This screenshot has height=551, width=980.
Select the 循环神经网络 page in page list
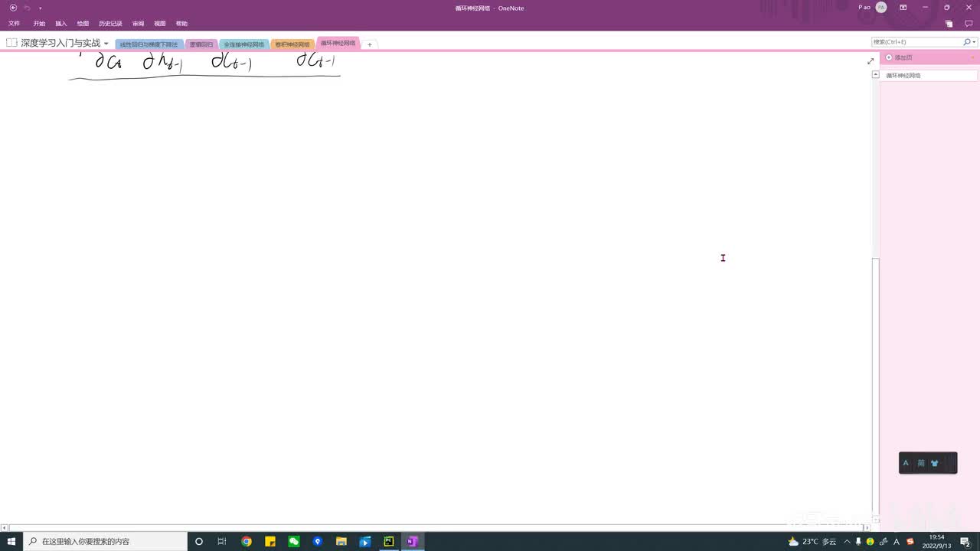point(929,76)
